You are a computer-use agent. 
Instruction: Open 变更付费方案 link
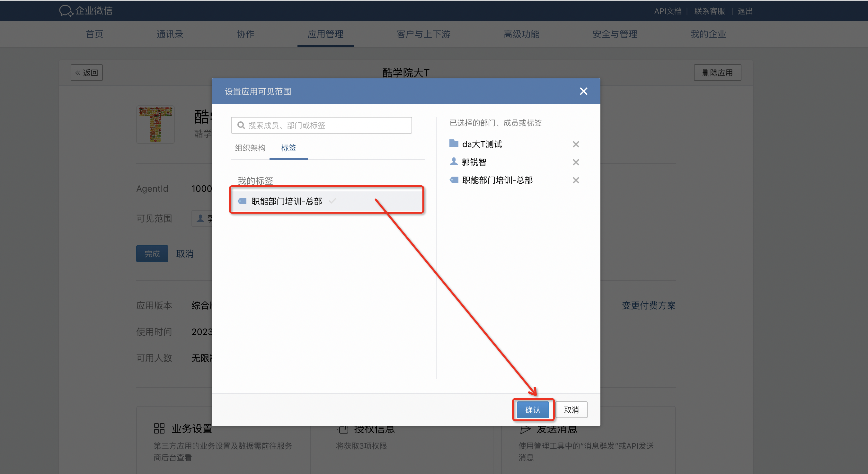pos(649,305)
